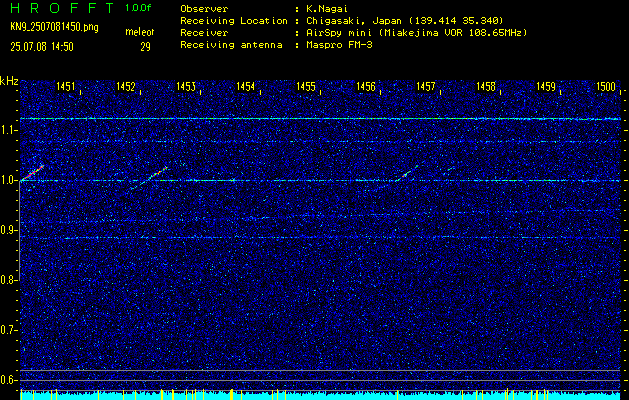Click the 1452 time marker
629x400 pixels.
[126, 86]
